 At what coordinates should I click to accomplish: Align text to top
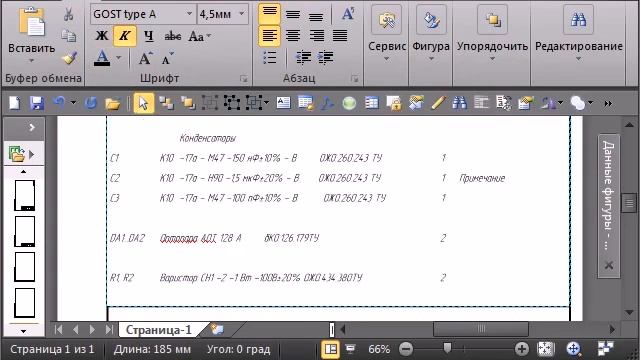point(269,14)
